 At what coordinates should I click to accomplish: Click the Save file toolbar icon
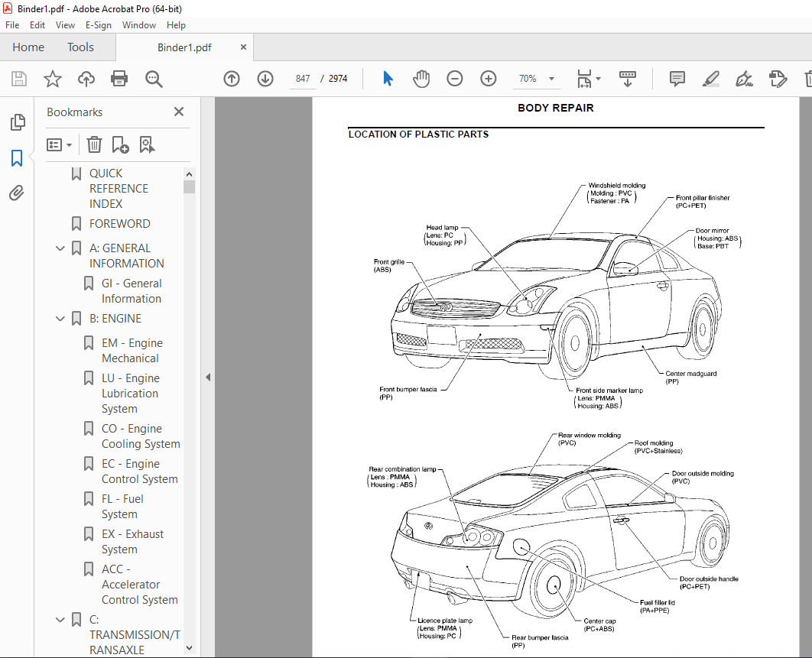tap(19, 79)
